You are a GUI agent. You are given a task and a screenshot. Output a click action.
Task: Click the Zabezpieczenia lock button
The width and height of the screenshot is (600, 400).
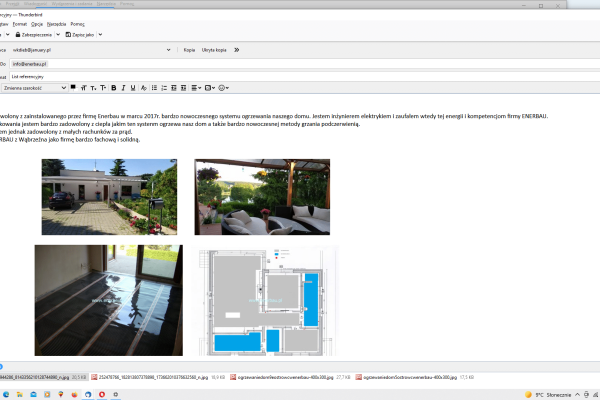pyautogui.click(x=34, y=35)
